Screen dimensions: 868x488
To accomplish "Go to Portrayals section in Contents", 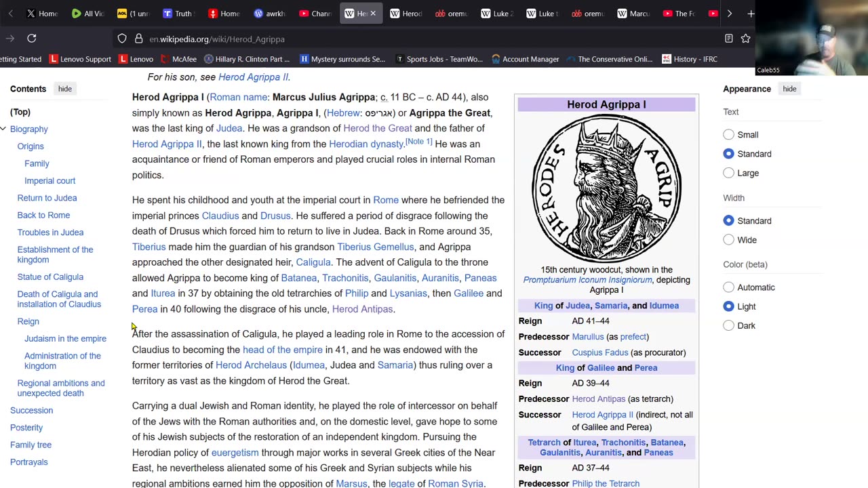I will [29, 462].
